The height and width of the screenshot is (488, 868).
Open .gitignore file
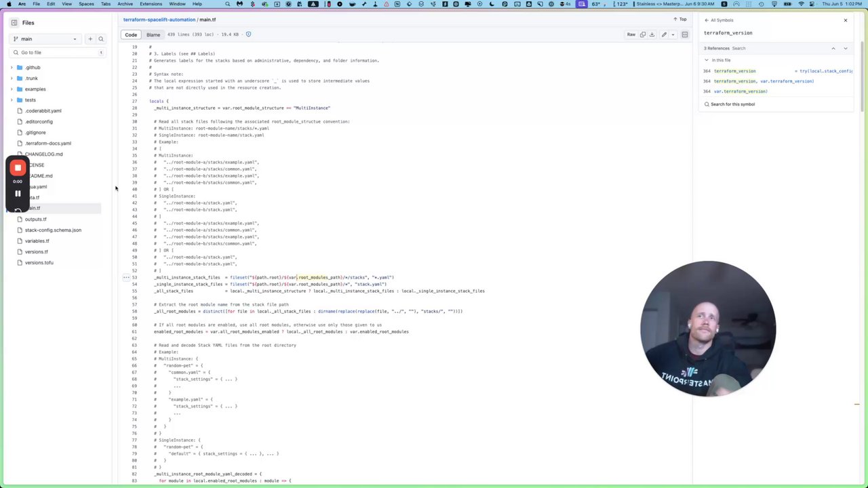click(x=35, y=132)
